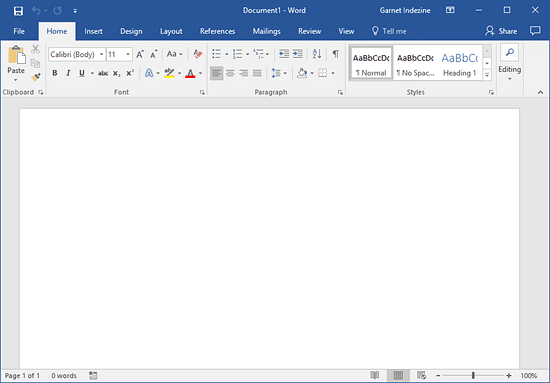Switch to the Layout tab
The width and height of the screenshot is (550, 383).
171,31
